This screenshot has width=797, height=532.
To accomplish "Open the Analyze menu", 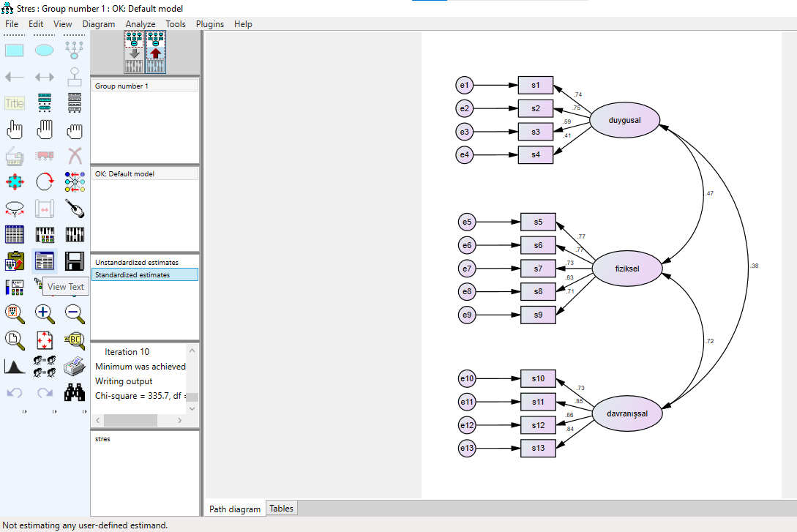I will [140, 24].
